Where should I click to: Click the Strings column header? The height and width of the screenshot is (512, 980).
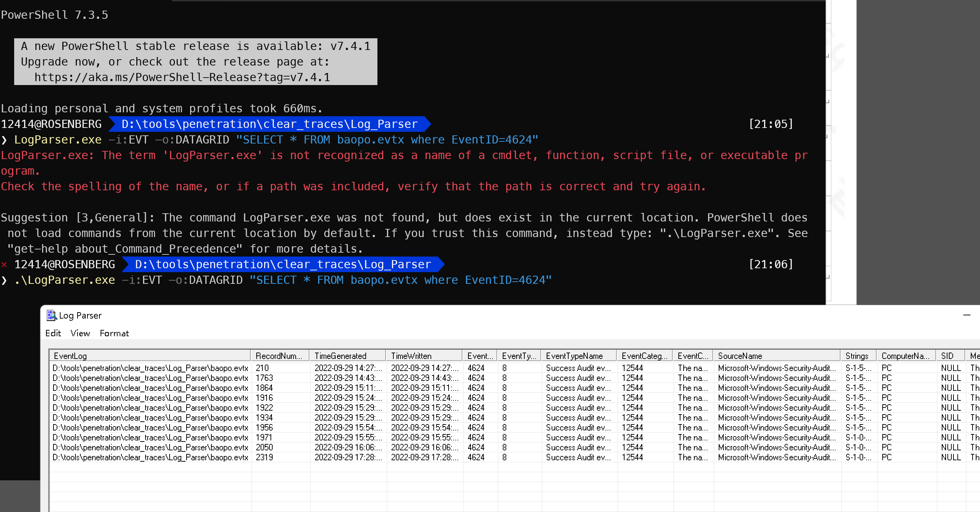[x=857, y=355]
